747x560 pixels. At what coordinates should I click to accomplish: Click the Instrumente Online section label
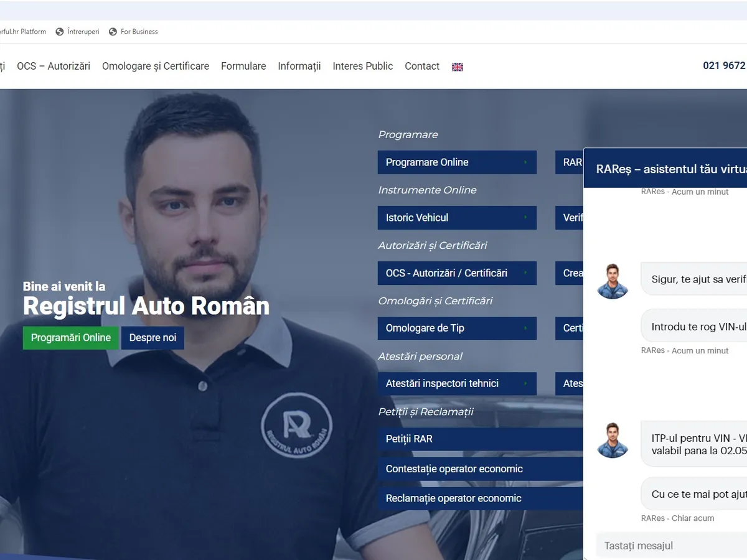[427, 190]
